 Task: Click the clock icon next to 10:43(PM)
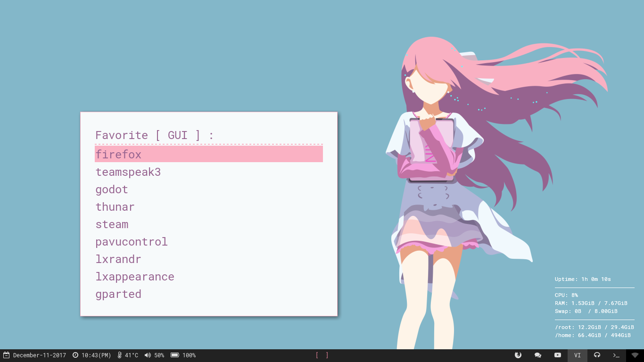coord(74,355)
